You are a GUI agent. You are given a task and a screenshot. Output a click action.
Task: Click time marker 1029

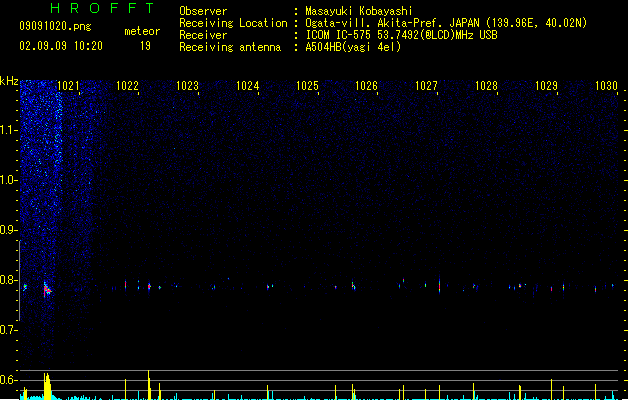click(546, 86)
